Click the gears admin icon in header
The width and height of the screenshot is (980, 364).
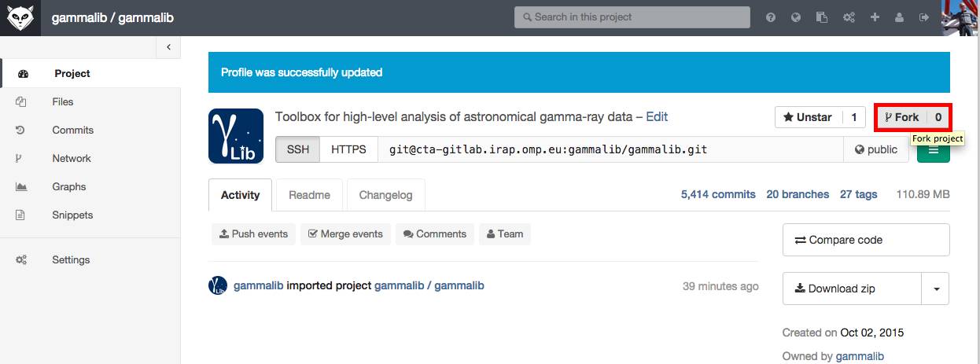849,17
